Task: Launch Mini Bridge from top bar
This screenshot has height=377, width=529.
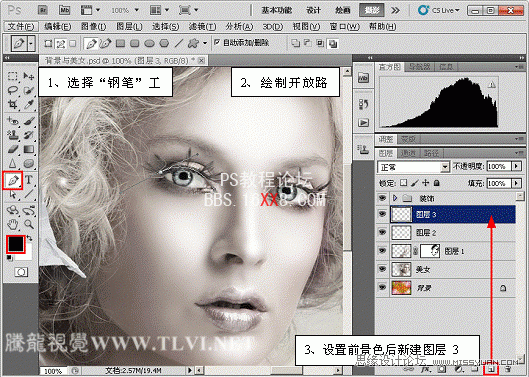Action: coord(65,10)
